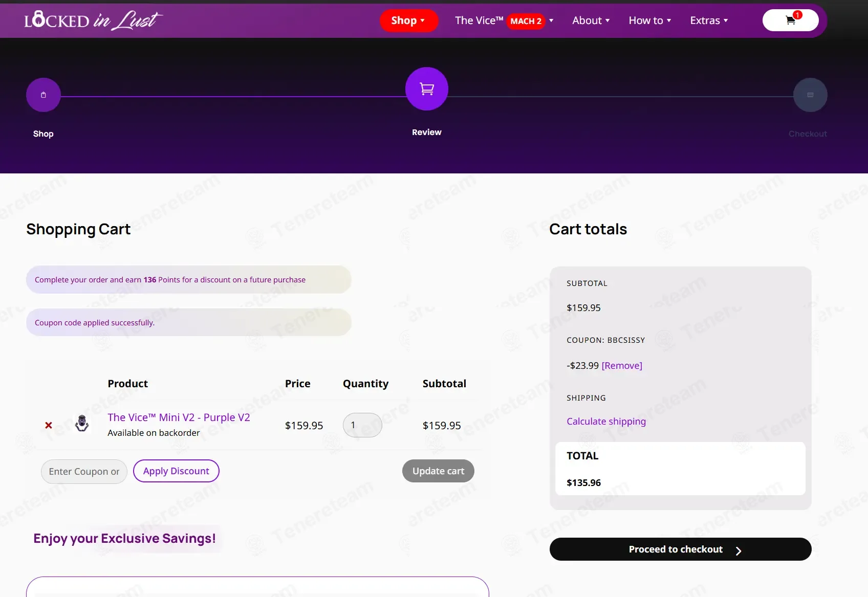
Task: Open The Vice Mini V2 - Purple V2 link
Action: pos(179,417)
